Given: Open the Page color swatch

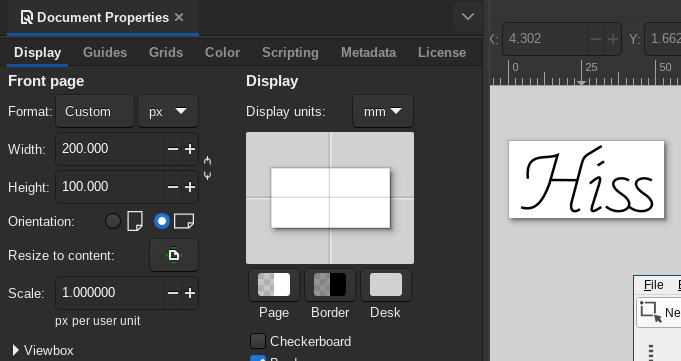Looking at the screenshot, I should click(x=274, y=285).
